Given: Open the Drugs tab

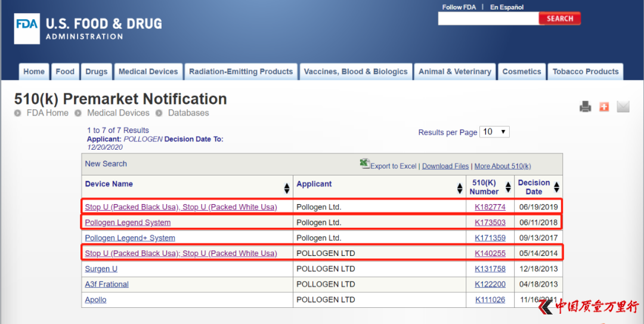Looking at the screenshot, I should click(x=96, y=72).
